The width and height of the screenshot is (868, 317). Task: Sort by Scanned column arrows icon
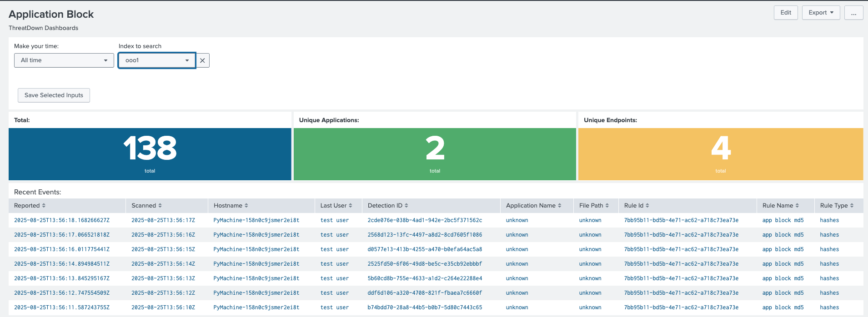pos(160,206)
